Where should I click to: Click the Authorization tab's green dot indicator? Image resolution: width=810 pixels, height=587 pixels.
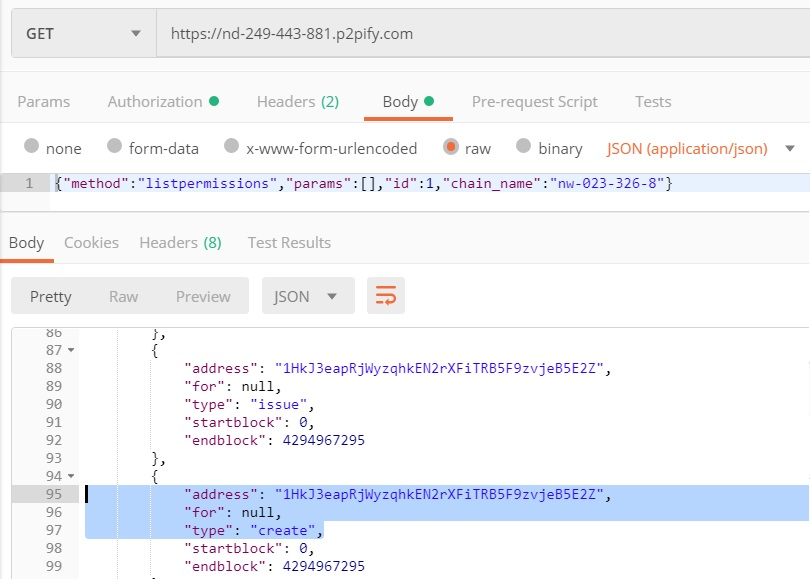(214, 101)
